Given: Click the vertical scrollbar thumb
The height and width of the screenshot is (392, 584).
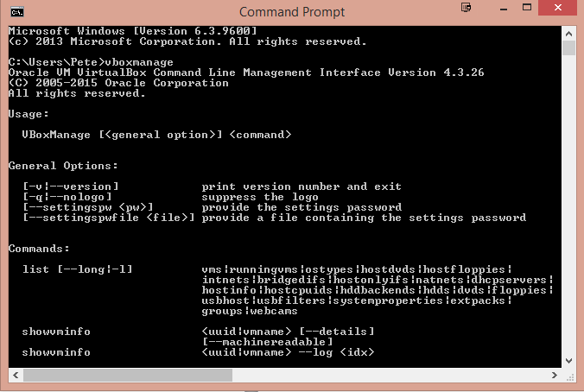Looking at the screenshot, I should pos(568,48).
